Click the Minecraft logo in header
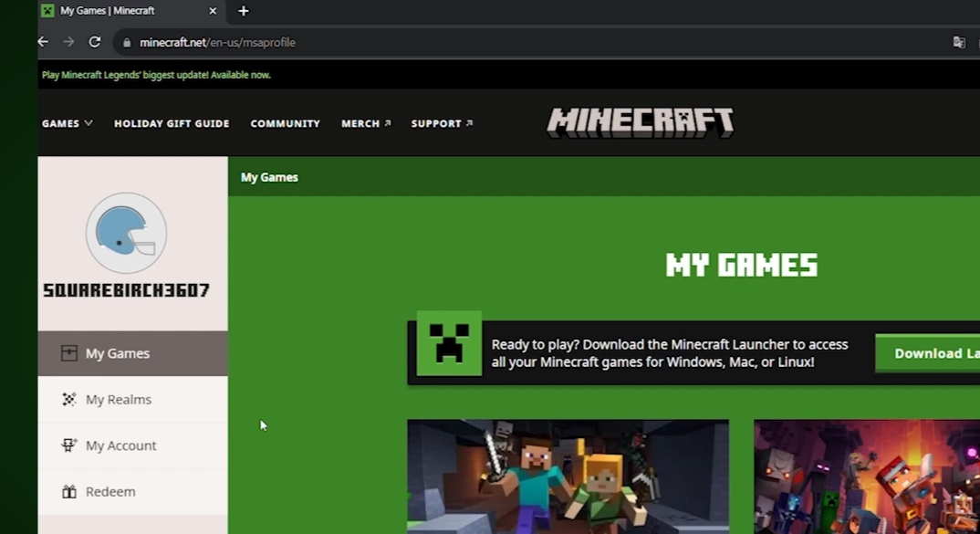This screenshot has height=534, width=980. coord(640,122)
